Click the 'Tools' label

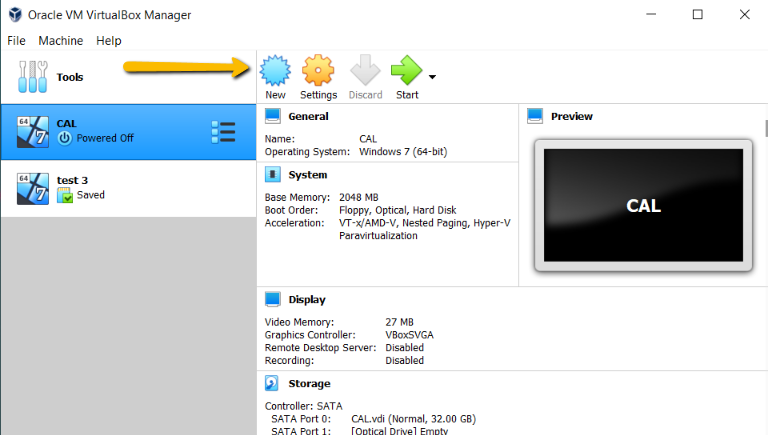(x=70, y=77)
